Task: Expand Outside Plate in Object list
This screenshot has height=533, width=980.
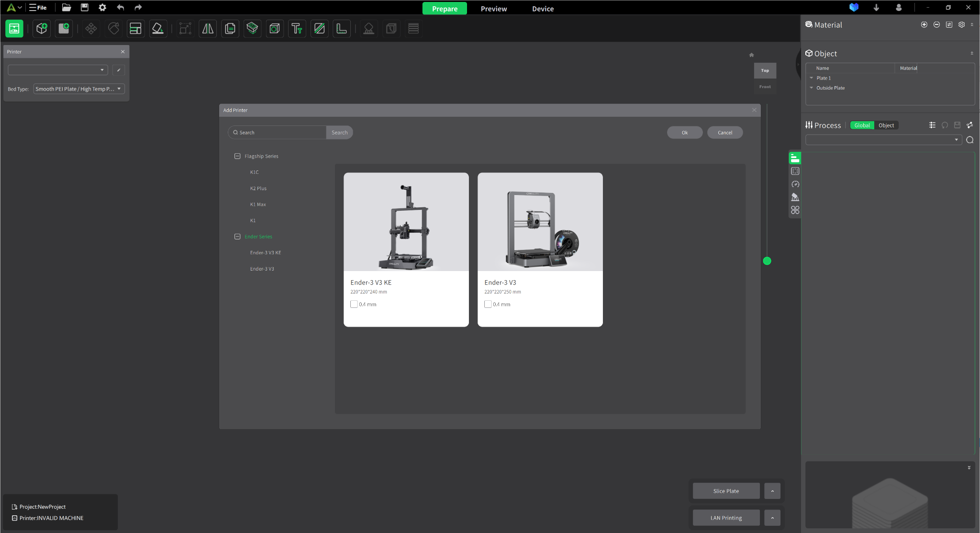Action: [811, 88]
